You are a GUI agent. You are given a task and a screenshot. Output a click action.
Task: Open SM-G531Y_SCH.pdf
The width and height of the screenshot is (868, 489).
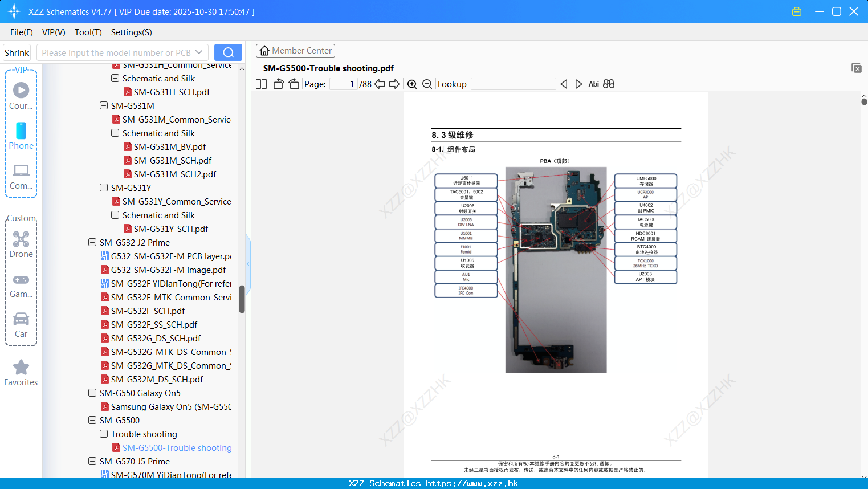click(171, 229)
